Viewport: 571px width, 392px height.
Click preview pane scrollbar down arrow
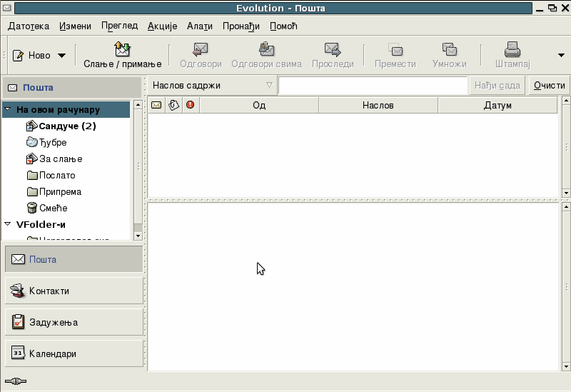pyautogui.click(x=566, y=366)
